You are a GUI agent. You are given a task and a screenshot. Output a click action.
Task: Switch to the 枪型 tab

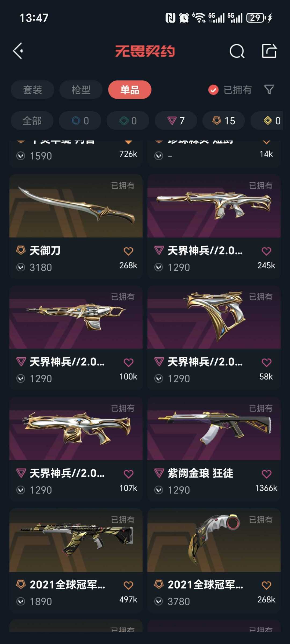coord(81,90)
